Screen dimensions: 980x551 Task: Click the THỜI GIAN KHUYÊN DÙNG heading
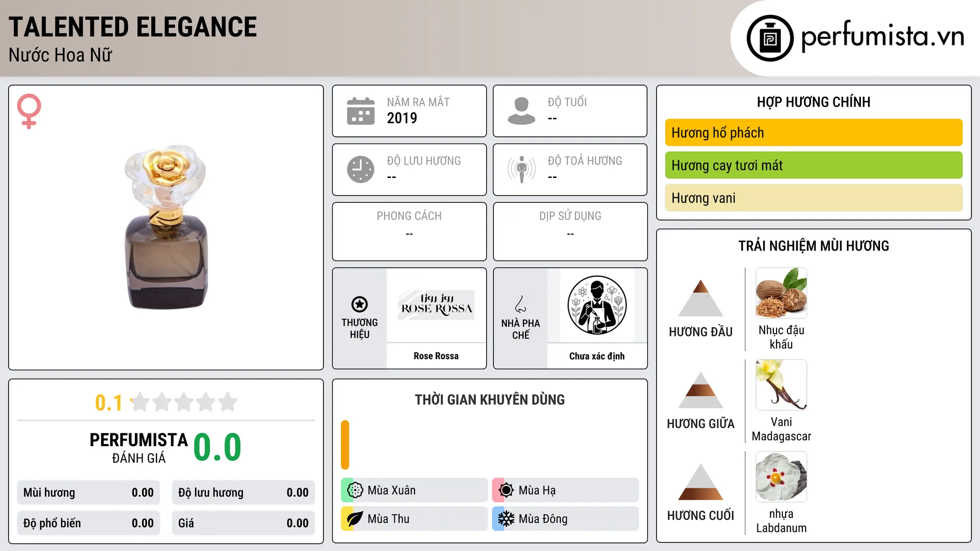(x=490, y=399)
